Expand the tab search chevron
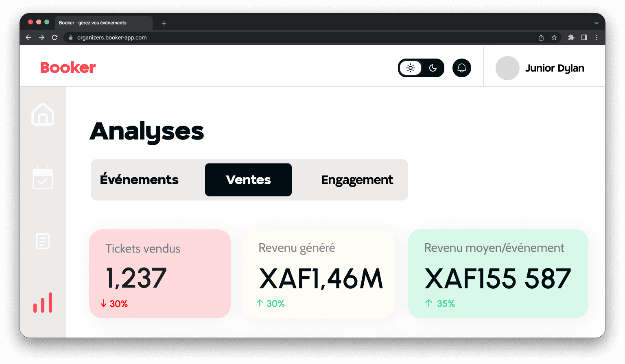 click(597, 23)
